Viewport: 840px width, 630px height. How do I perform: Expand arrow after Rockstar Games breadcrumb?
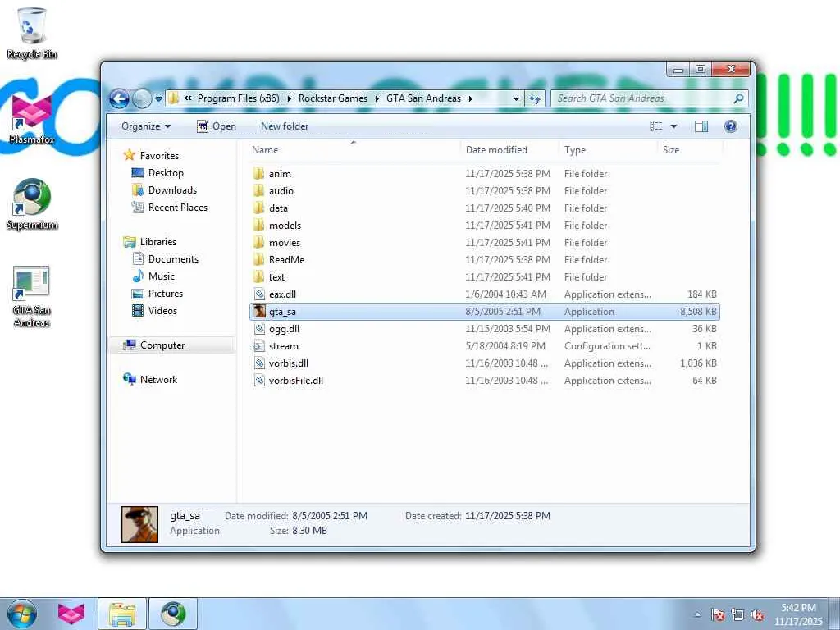(377, 98)
